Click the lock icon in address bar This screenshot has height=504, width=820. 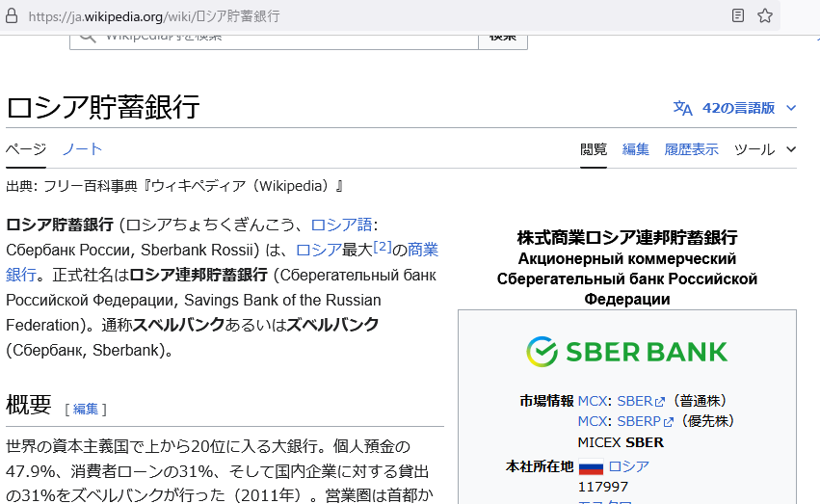pos(12,16)
